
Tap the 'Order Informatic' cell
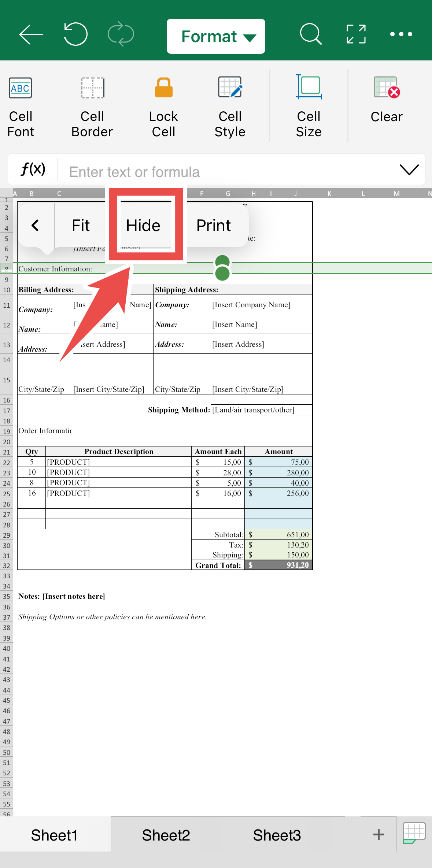(x=45, y=431)
